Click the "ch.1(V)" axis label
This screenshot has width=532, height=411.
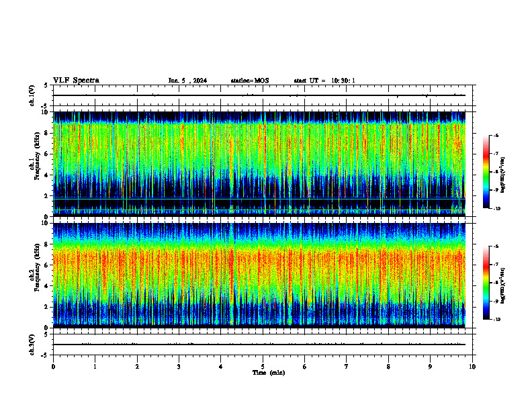coord(32,95)
